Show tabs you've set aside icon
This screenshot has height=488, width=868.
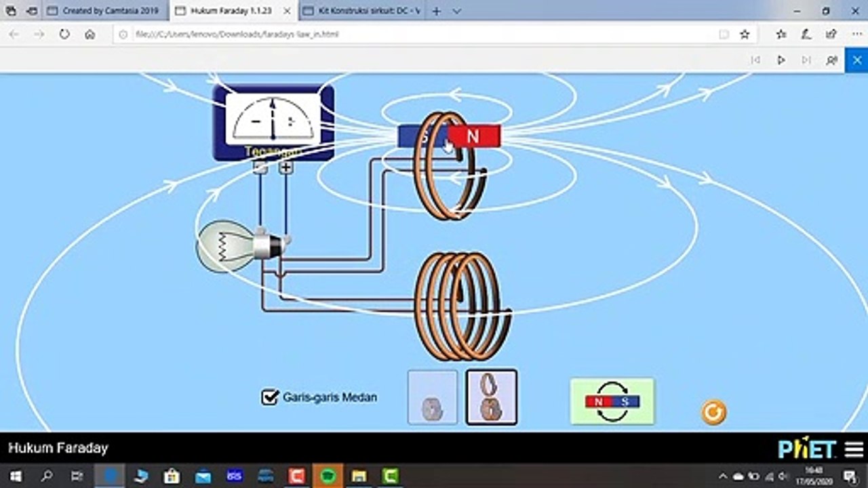point(10,11)
